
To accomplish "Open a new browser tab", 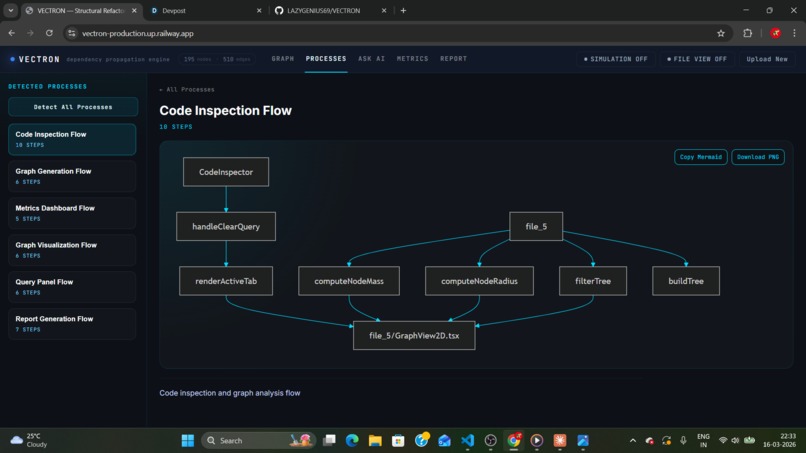I will pyautogui.click(x=403, y=10).
